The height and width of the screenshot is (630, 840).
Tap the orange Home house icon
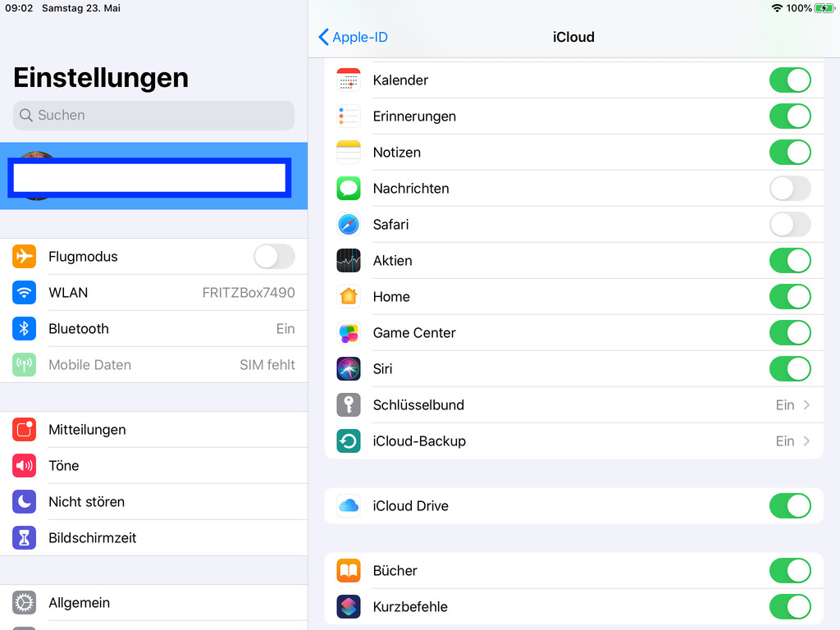click(348, 297)
